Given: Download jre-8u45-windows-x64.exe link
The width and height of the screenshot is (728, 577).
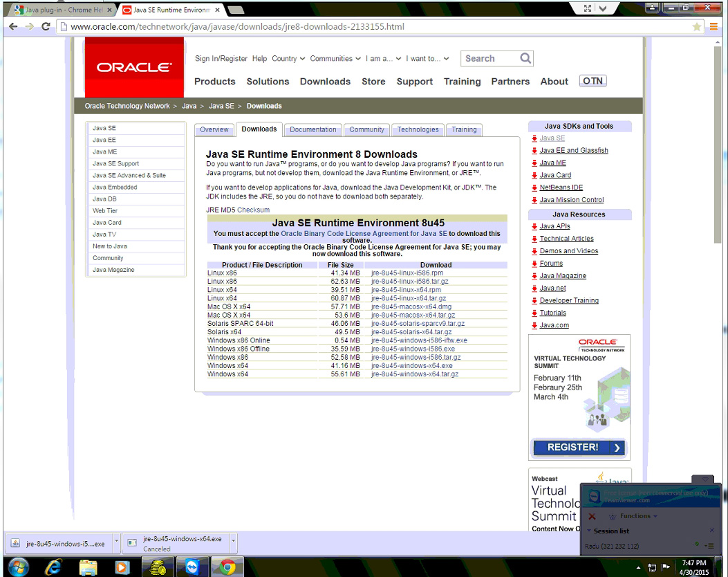Looking at the screenshot, I should [412, 365].
